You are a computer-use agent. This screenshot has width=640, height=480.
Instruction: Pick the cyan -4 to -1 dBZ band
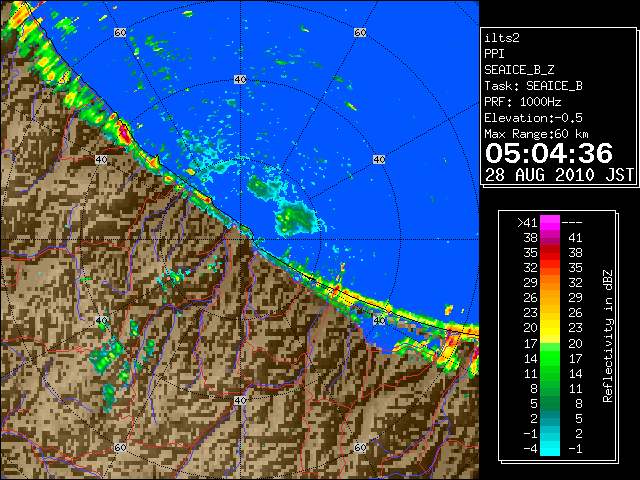pyautogui.click(x=550, y=448)
